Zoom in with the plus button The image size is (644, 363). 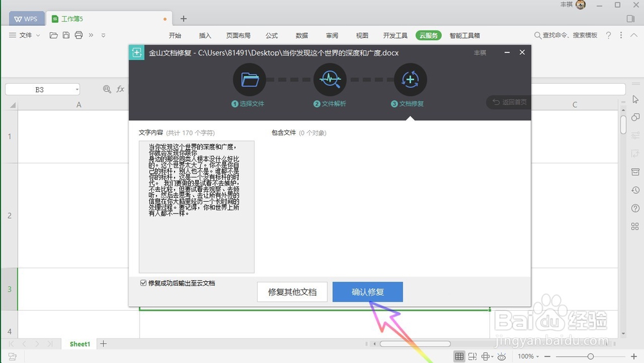click(634, 357)
